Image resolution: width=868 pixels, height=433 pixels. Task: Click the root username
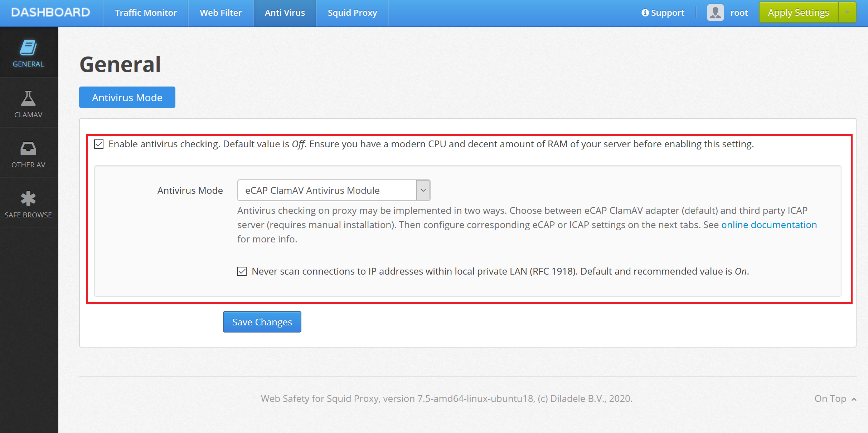click(x=739, y=13)
